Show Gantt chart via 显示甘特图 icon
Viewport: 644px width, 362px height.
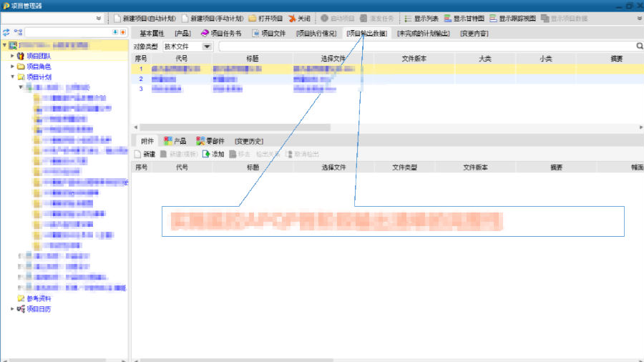(448, 19)
